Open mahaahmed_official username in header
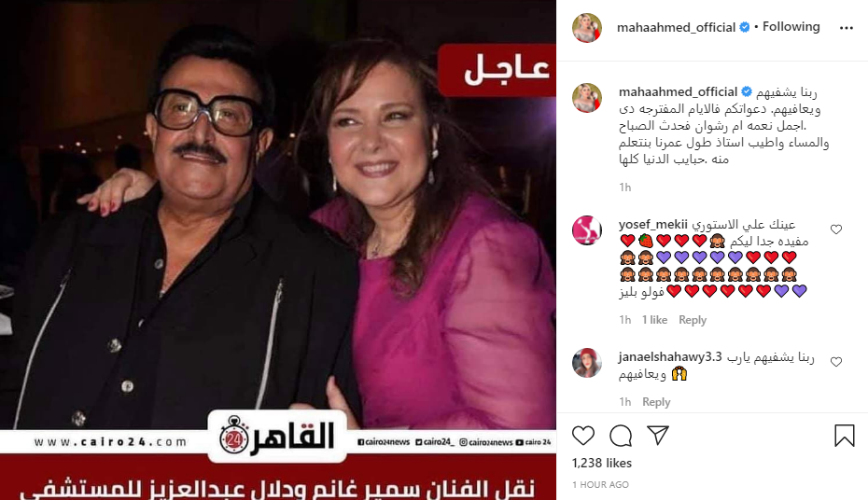 (x=676, y=27)
